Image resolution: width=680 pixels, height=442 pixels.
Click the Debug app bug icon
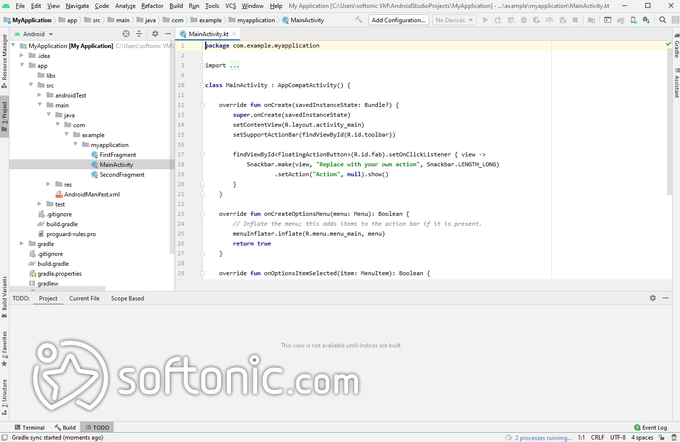coord(523,20)
